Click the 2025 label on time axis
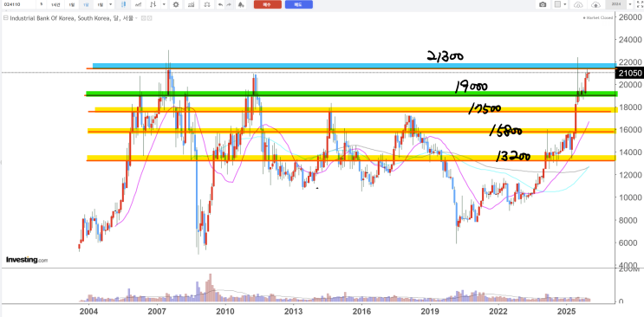The width and height of the screenshot is (644, 317). coord(567,311)
